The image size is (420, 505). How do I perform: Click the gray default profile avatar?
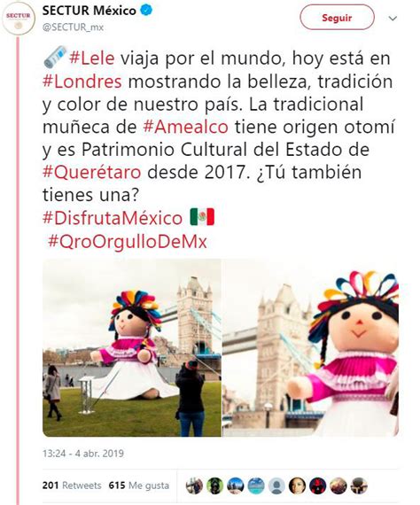pos(276,486)
